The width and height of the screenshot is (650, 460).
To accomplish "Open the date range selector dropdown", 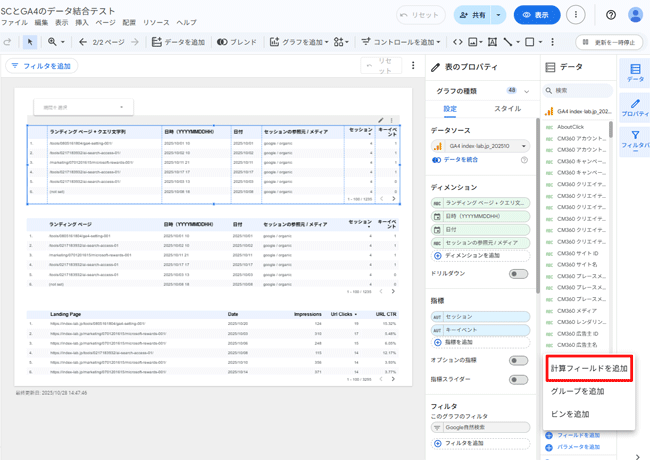I will tap(83, 107).
